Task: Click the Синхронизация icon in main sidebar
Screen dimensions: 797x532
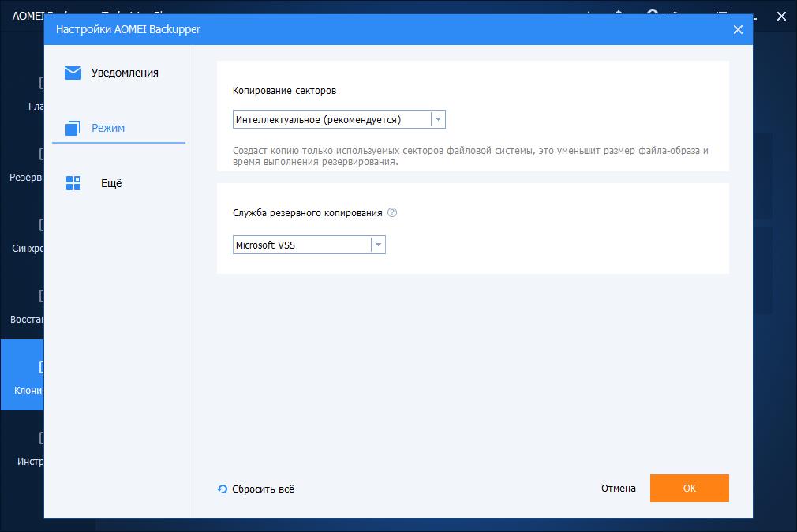Action: point(40,225)
